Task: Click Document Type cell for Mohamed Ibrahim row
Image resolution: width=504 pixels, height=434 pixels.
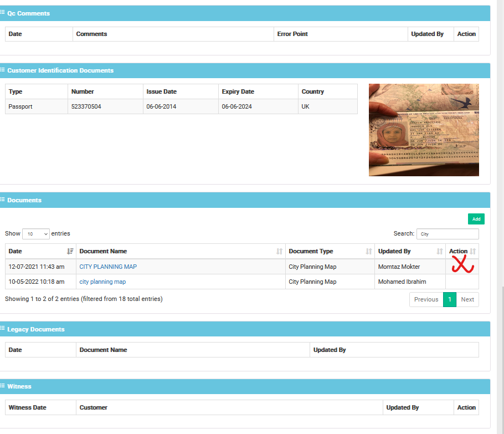Action: tap(330, 282)
